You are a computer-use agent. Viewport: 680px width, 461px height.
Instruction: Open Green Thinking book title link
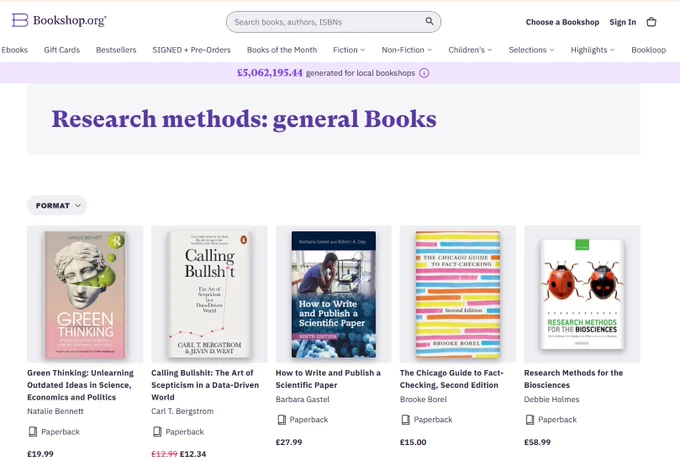[x=80, y=385]
